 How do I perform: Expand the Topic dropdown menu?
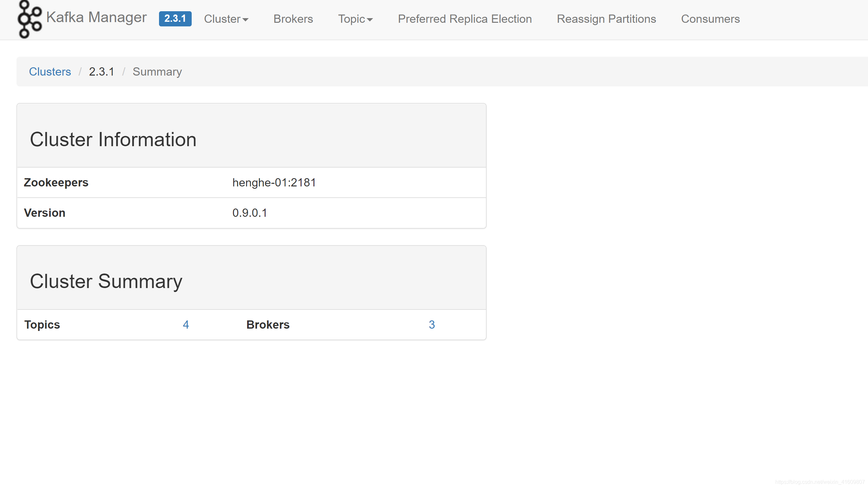351,19
